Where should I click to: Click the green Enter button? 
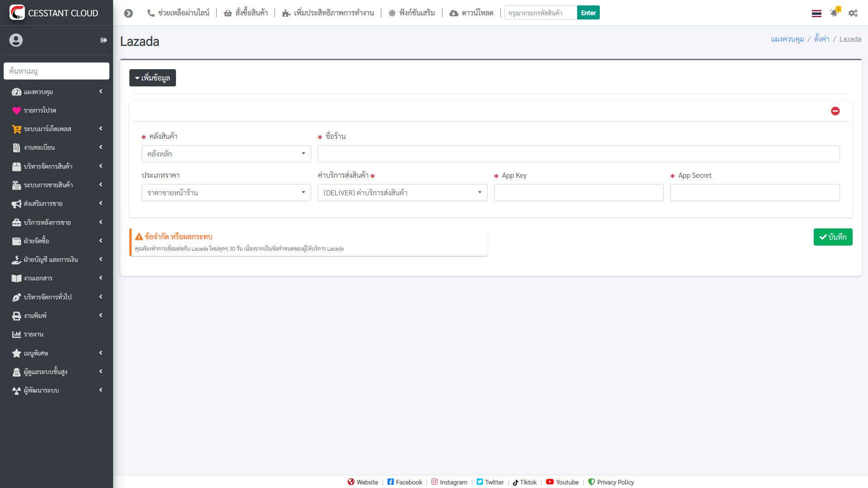click(588, 13)
